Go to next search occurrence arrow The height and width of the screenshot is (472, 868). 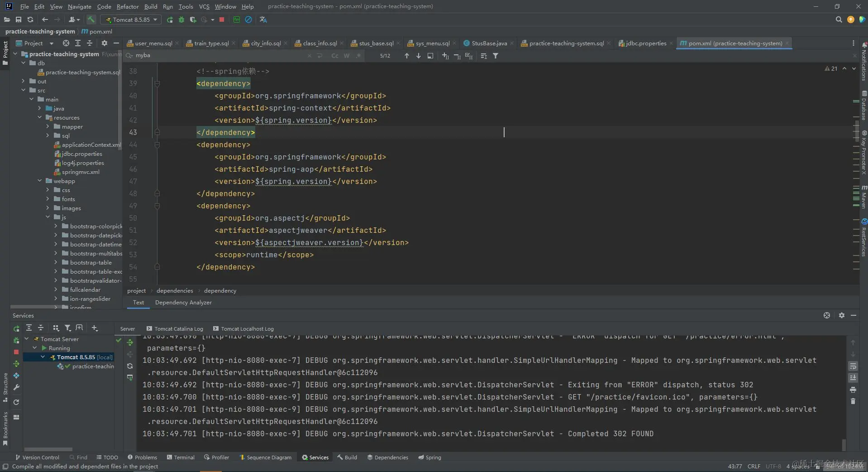tap(419, 56)
